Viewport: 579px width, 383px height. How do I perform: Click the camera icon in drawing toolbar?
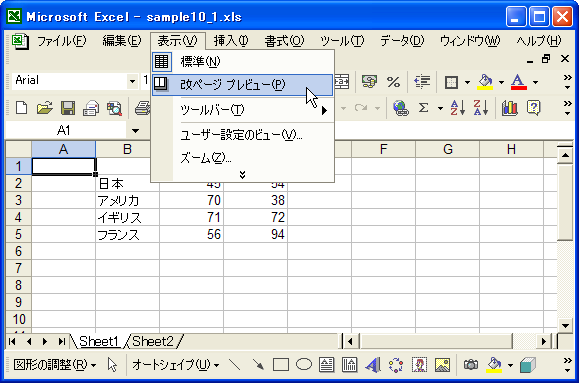tap(471, 365)
